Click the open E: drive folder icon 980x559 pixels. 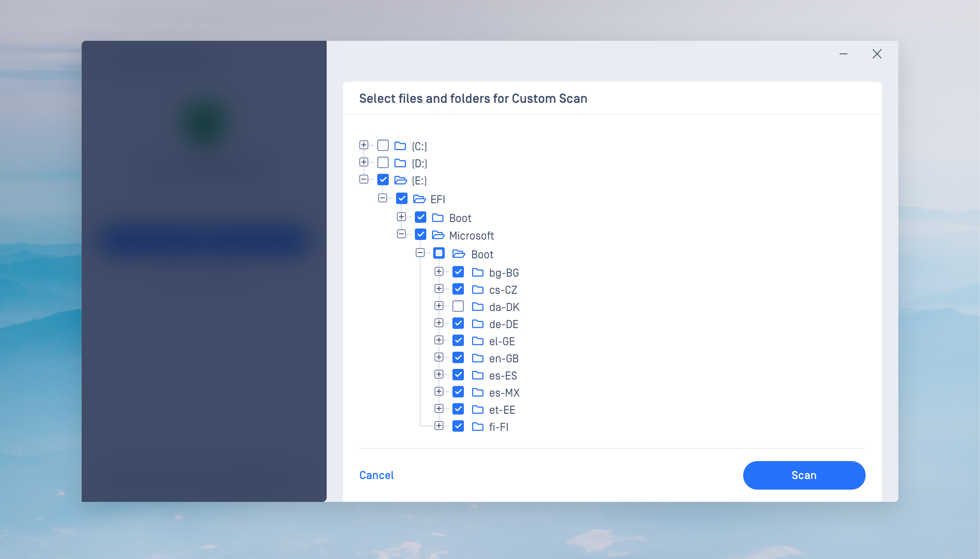point(400,180)
